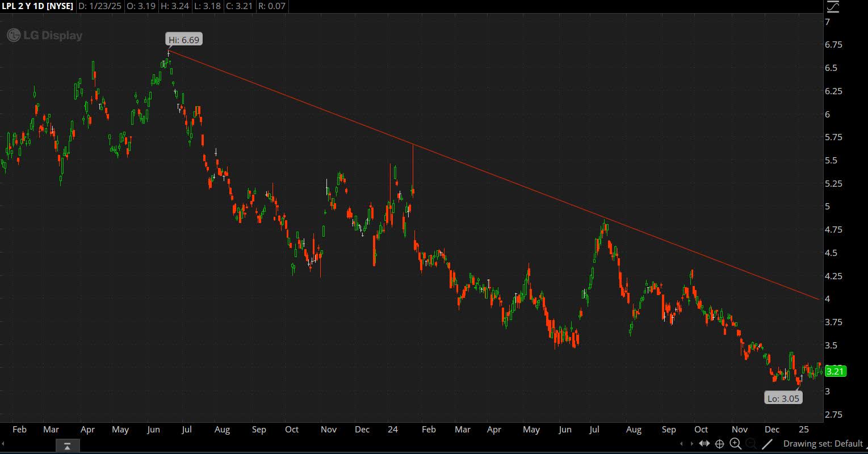Click the LPL 2 Y 1D [NYSE] chart title
This screenshot has height=454, width=868.
click(x=37, y=6)
